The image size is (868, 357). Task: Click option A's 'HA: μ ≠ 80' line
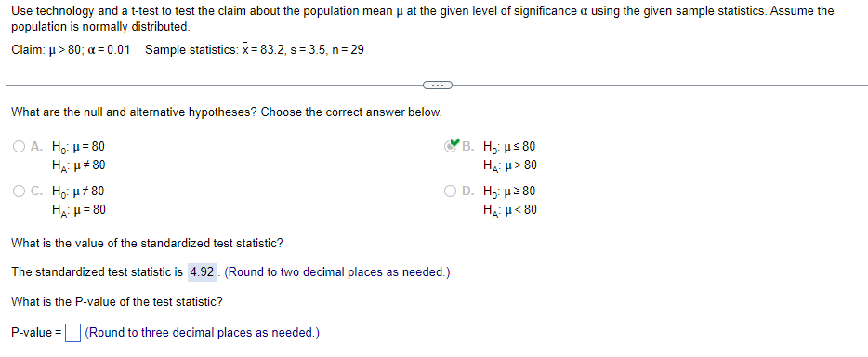tap(78, 165)
